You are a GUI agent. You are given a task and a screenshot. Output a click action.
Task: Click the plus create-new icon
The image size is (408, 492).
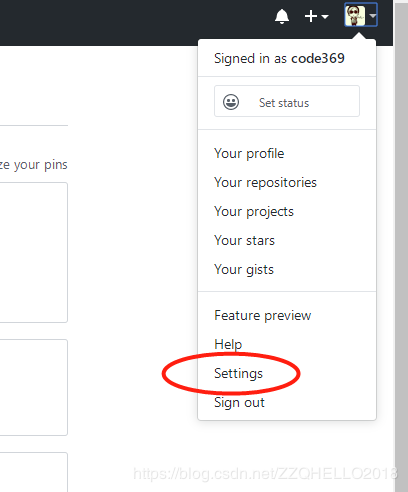(x=311, y=16)
